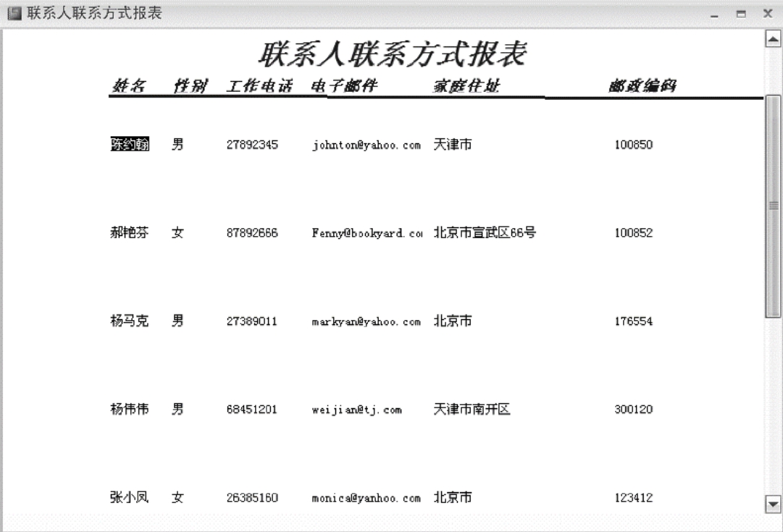Select the highlighted name 陈约翰

(130, 145)
